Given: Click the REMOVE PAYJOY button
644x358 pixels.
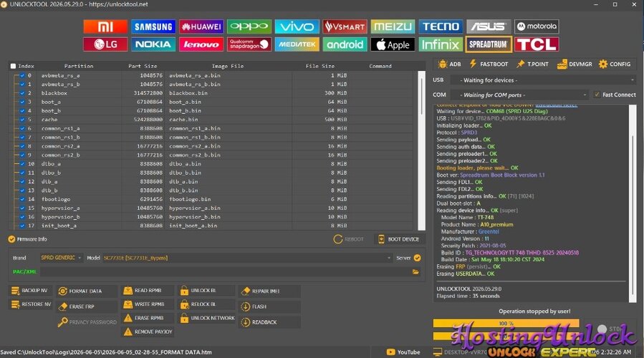Looking at the screenshot, I should (148, 332).
